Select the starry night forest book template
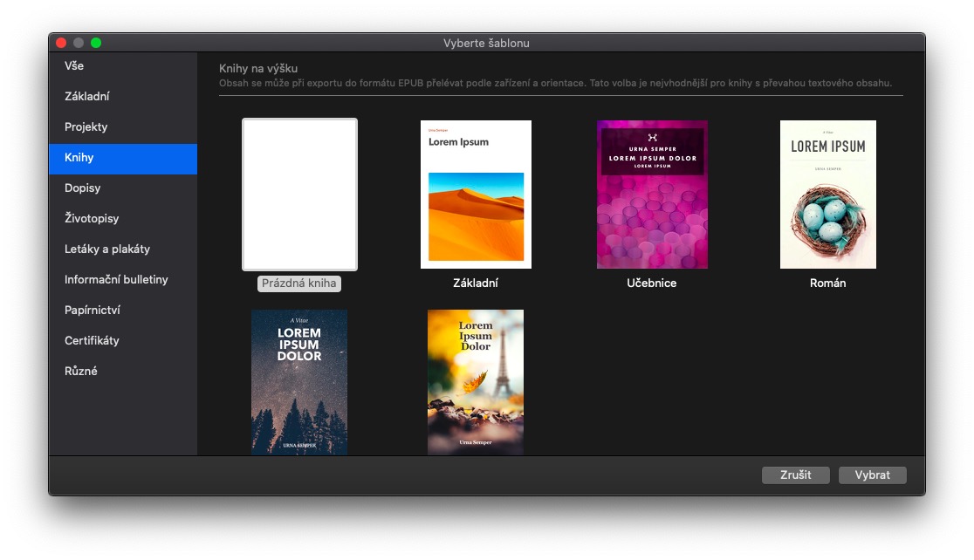The width and height of the screenshot is (974, 560). [299, 382]
